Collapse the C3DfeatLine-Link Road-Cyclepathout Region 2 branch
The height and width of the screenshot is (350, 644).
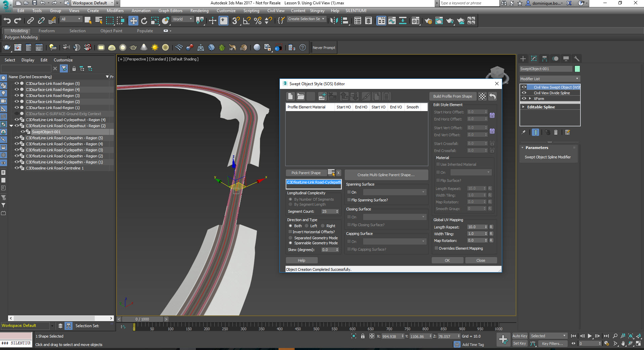click(12, 126)
